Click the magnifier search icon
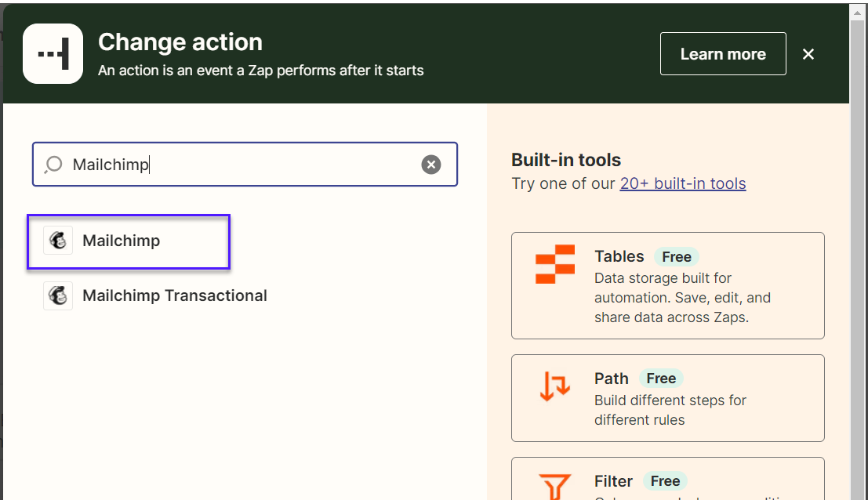Image resolution: width=868 pixels, height=500 pixels. (53, 165)
